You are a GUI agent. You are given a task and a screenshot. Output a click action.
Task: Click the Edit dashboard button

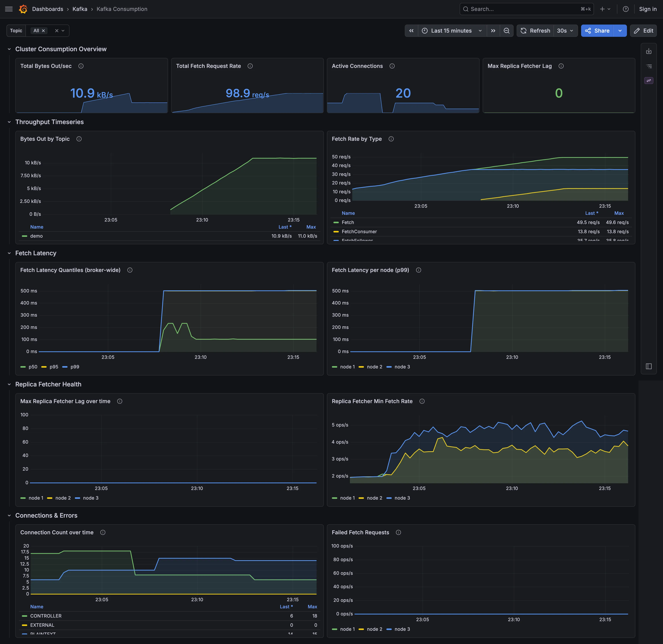[x=643, y=31]
